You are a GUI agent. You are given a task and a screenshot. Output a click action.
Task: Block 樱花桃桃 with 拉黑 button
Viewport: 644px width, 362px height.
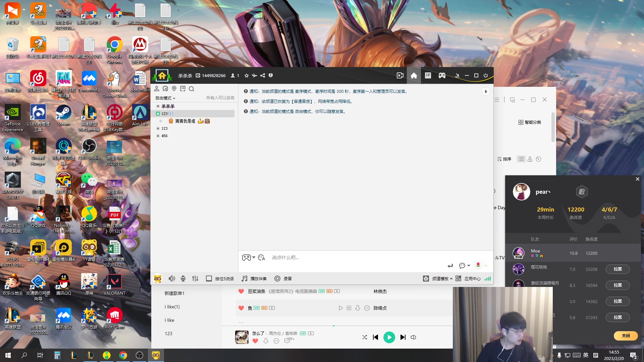coord(618,269)
